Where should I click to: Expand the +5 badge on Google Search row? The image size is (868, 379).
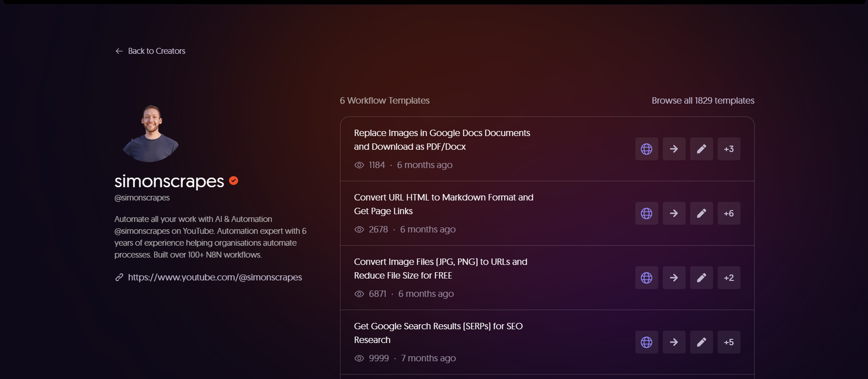(x=729, y=342)
